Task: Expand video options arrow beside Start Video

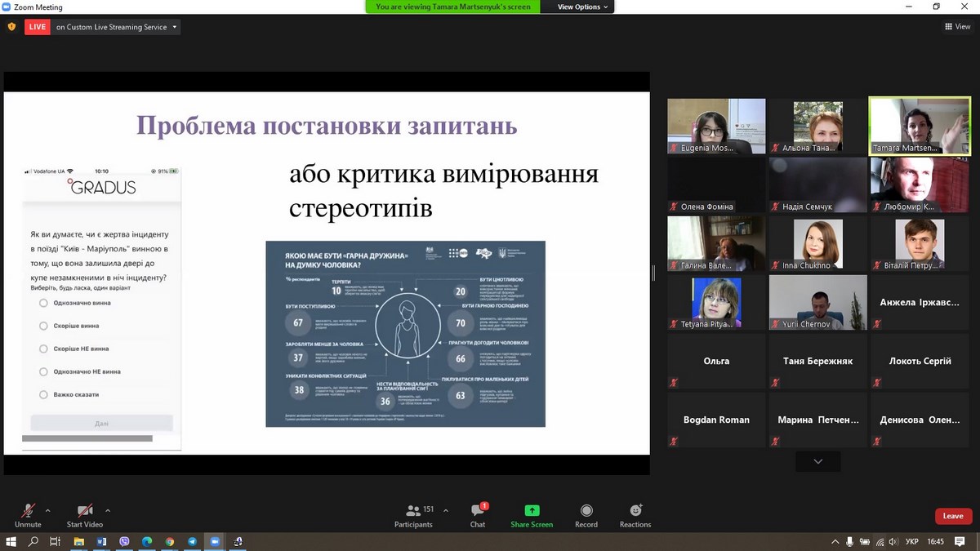Action: point(108,510)
